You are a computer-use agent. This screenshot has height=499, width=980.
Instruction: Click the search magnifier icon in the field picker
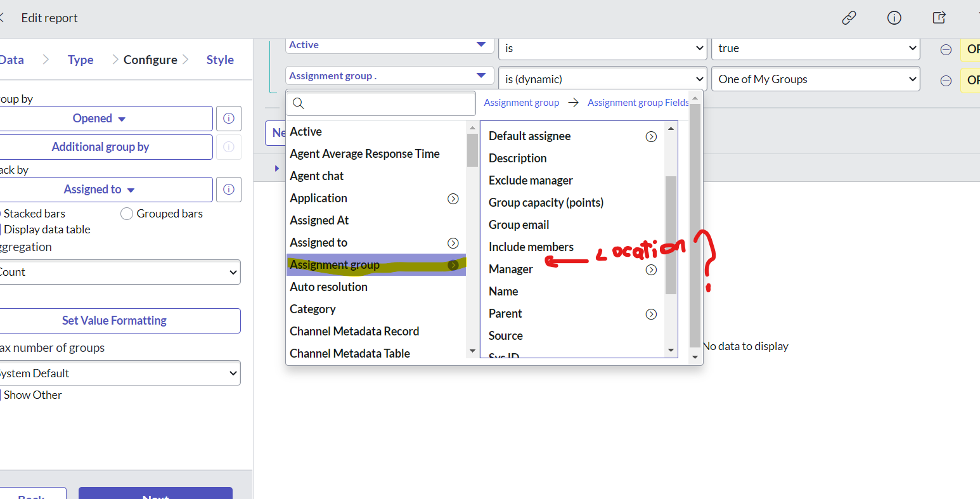(x=299, y=103)
